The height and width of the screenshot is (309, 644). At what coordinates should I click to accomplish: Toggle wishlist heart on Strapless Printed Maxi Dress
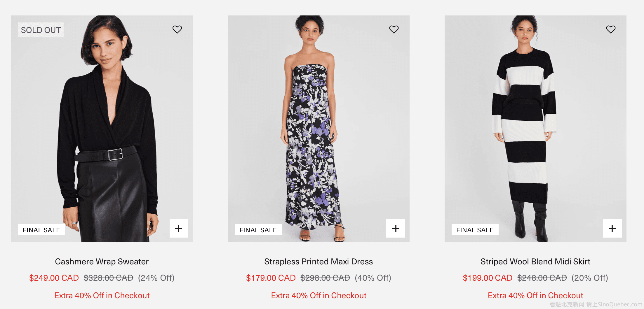coord(394,29)
